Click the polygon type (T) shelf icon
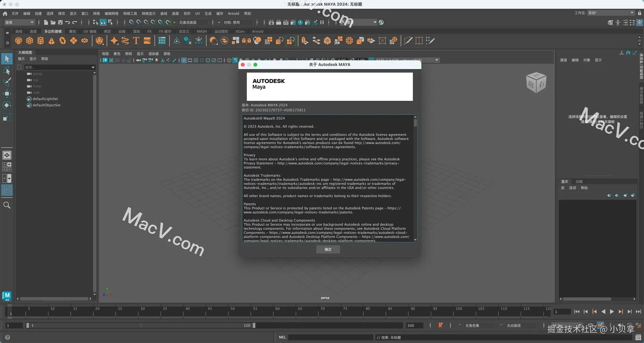This screenshot has width=644, height=343. [136, 41]
